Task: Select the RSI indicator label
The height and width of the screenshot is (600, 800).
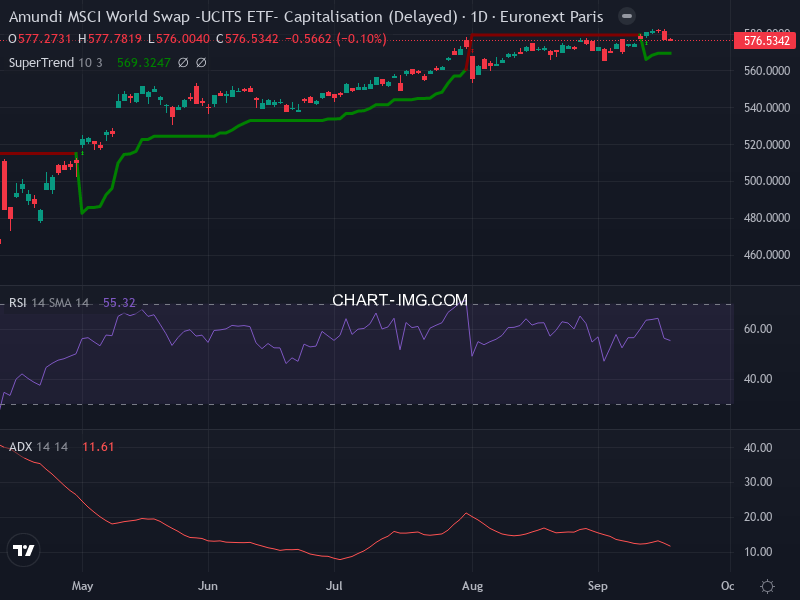Action: coord(17,302)
